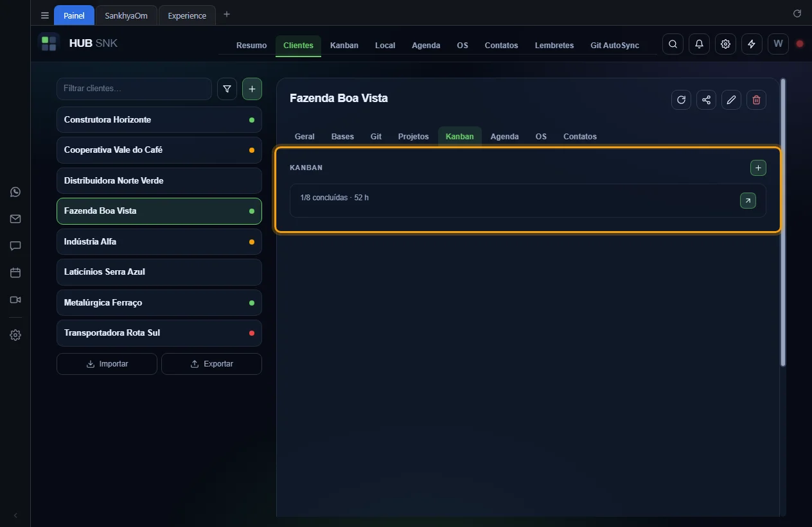Select the Contatos client sub-tab

pos(580,137)
